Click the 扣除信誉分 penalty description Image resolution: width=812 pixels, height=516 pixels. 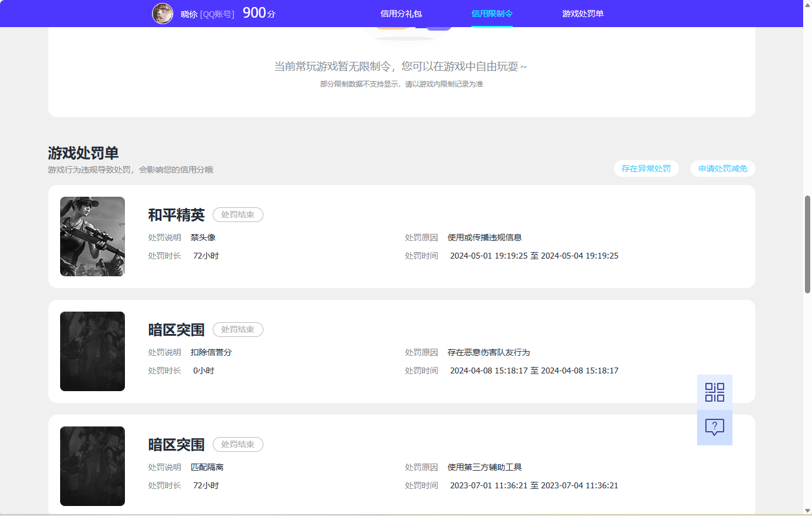point(211,352)
